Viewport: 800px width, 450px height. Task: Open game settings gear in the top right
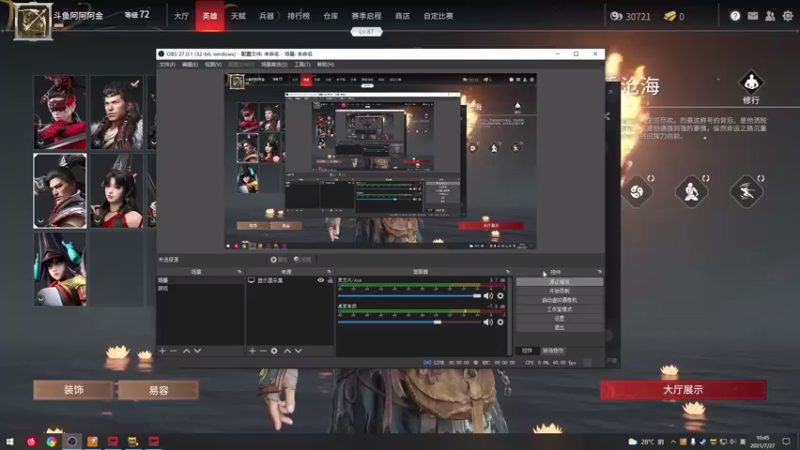788,16
